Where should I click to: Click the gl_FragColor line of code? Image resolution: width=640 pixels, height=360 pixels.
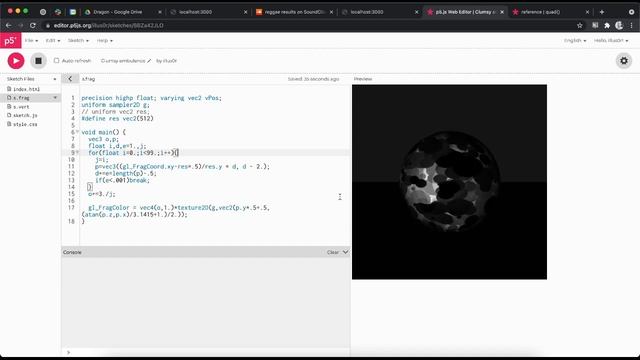(x=176, y=211)
